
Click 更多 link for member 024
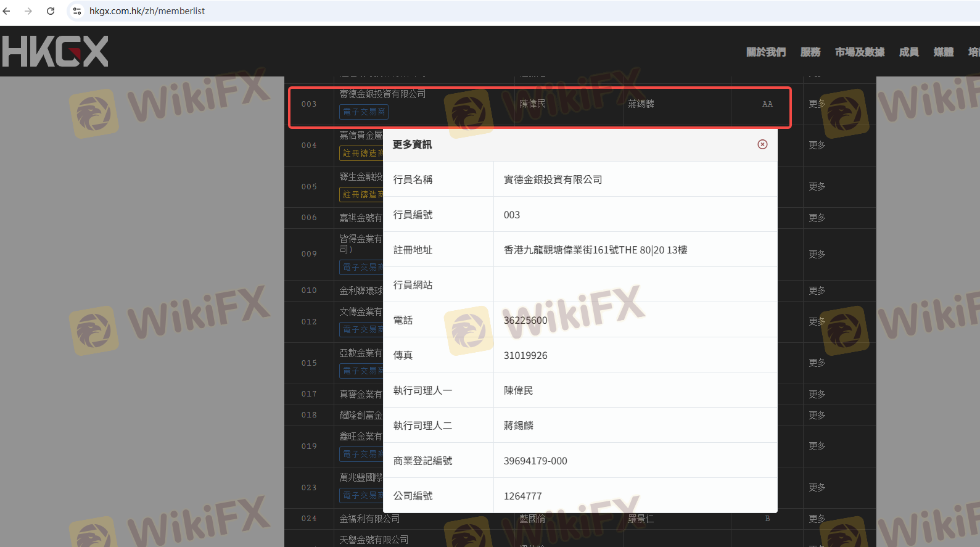click(x=817, y=519)
